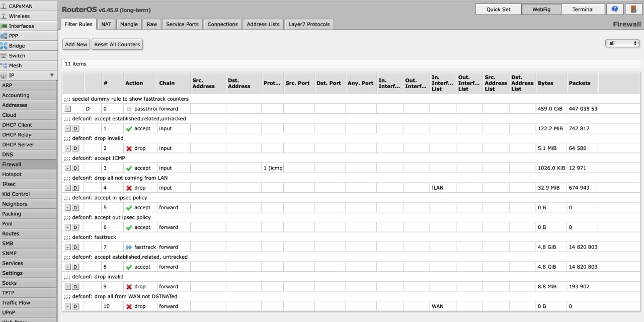Go to the PPP sidebar entry
Viewport: 644px width, 322px height.
29,36
